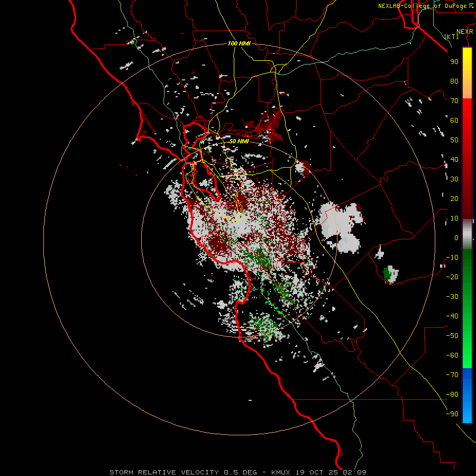Click the "100 NMI" range ring label

pos(239,43)
